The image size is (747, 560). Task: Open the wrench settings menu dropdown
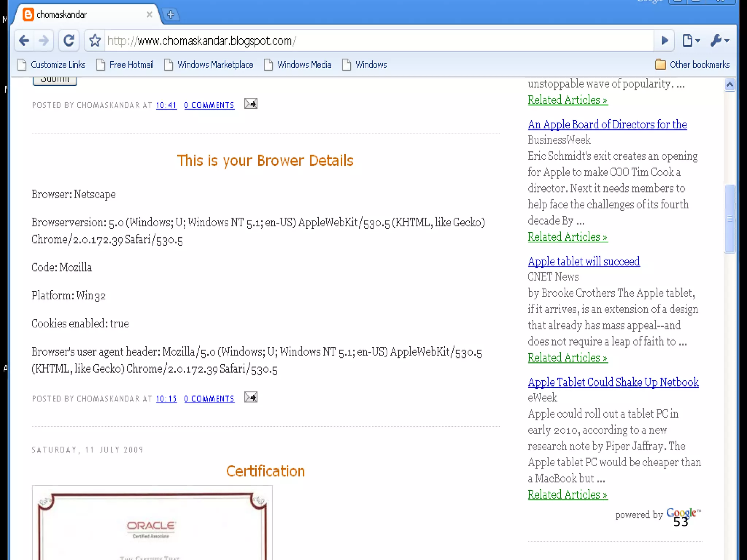(x=719, y=40)
